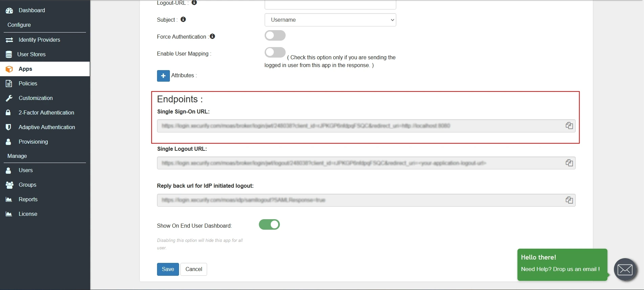Image resolution: width=644 pixels, height=290 pixels.
Task: Click the Dashboard gauge icon
Action: click(9, 11)
